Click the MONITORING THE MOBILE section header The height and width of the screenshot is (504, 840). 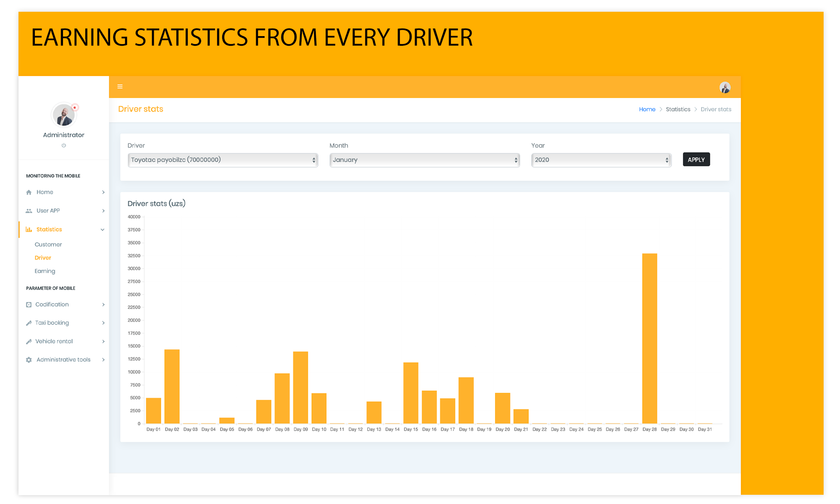click(x=53, y=176)
